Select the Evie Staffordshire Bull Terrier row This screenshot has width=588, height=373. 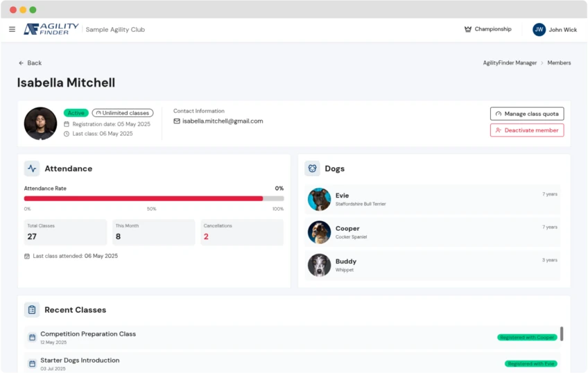click(x=433, y=200)
